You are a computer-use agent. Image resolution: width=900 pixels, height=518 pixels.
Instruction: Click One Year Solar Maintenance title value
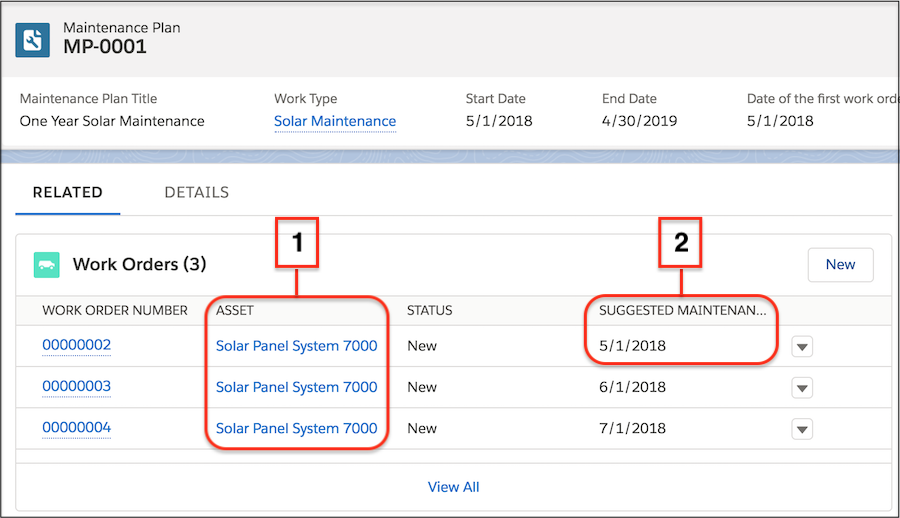pos(112,121)
